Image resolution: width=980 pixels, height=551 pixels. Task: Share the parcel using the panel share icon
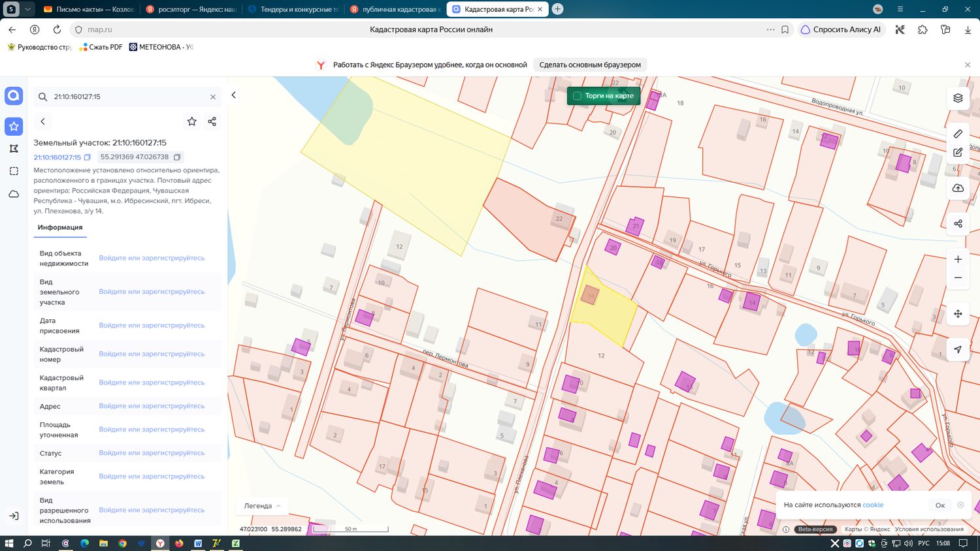click(x=212, y=121)
